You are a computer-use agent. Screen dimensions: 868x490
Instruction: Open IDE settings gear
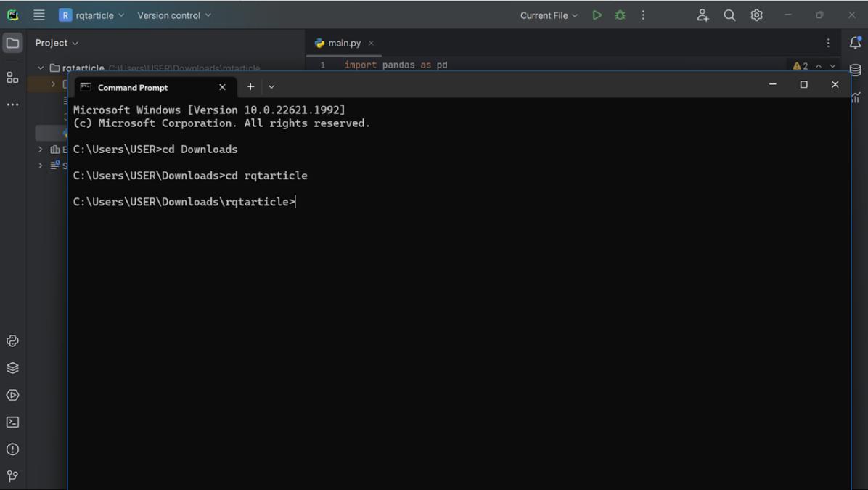tap(756, 15)
